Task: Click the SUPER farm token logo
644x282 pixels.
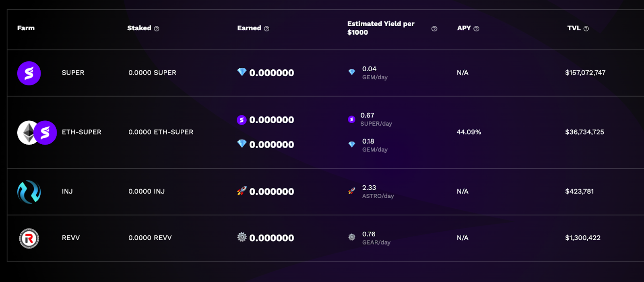Action: pos(29,73)
